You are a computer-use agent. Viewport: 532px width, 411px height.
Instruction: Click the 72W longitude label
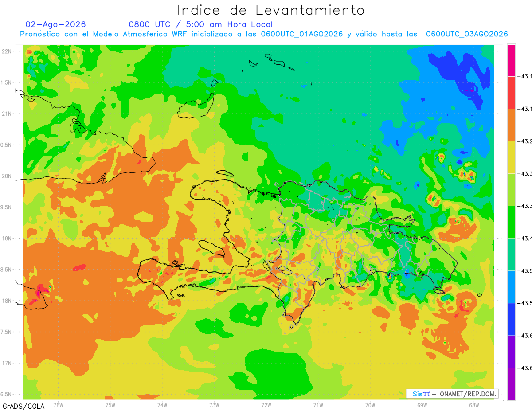tap(266, 405)
